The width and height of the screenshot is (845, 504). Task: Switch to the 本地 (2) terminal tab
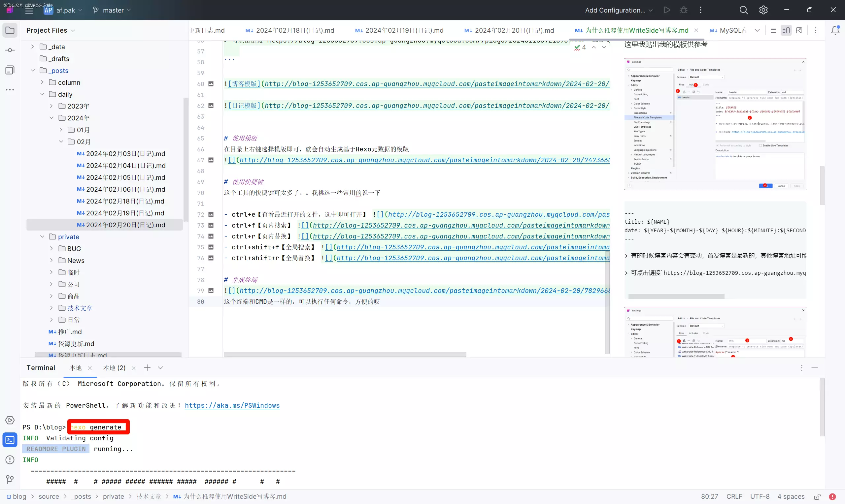(115, 368)
